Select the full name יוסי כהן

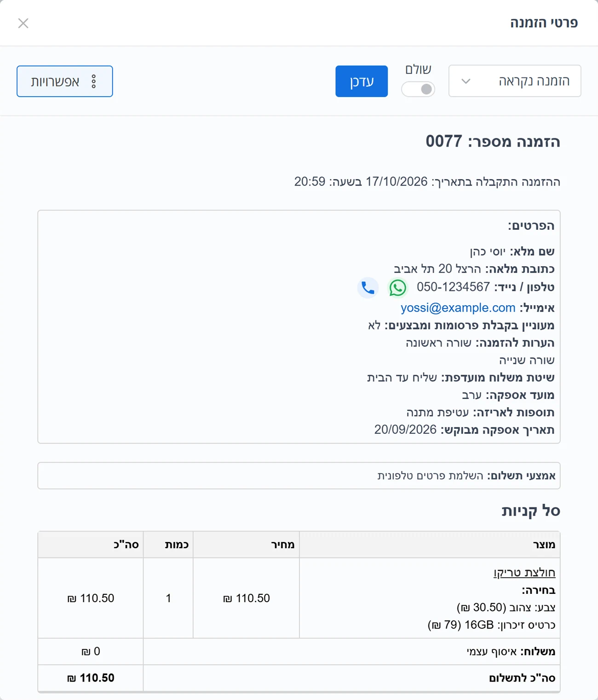pyautogui.click(x=488, y=251)
